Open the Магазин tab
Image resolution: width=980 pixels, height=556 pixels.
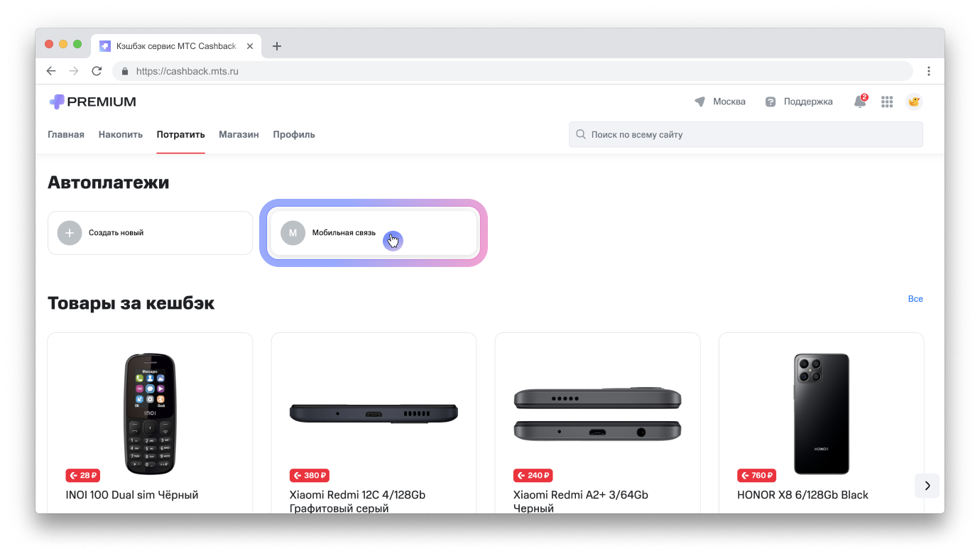(239, 134)
